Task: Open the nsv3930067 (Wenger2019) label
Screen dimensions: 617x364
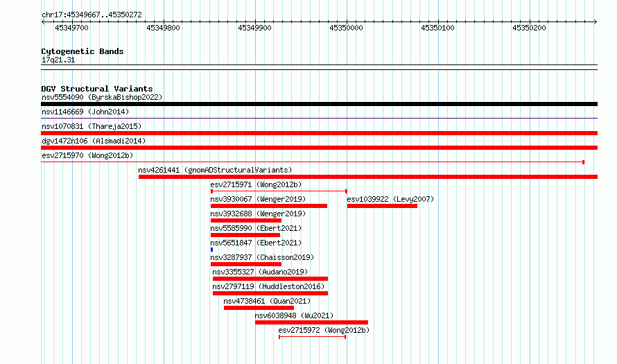Action: 258,199
